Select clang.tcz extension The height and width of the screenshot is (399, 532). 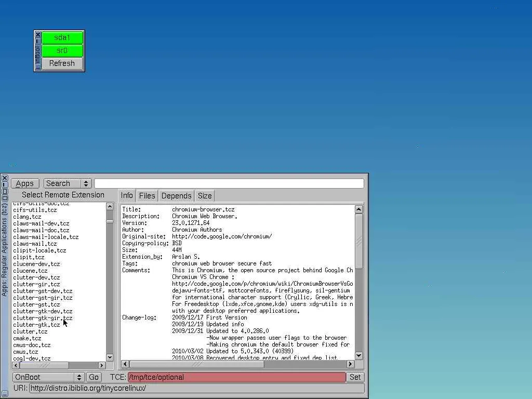tap(27, 217)
